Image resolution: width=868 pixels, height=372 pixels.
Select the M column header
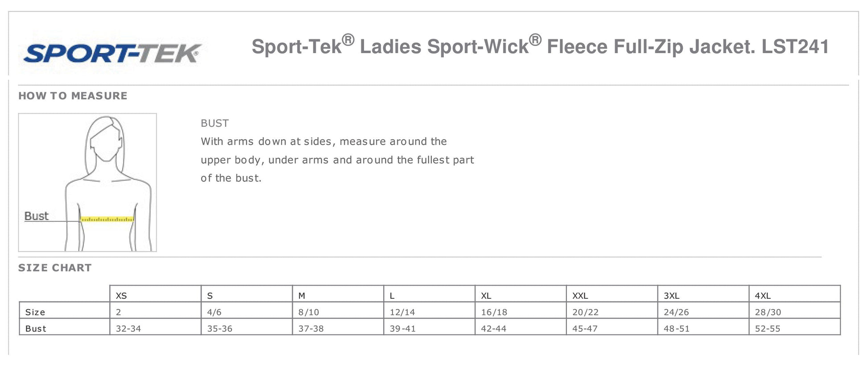[x=302, y=296]
